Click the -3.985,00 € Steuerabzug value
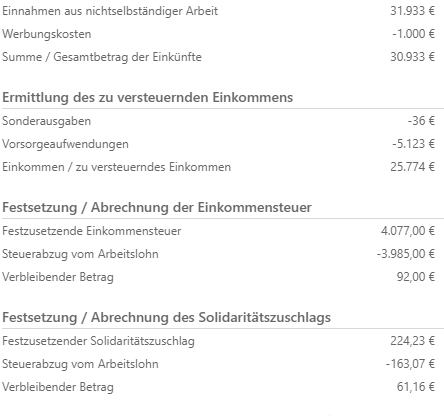 [406, 254]
